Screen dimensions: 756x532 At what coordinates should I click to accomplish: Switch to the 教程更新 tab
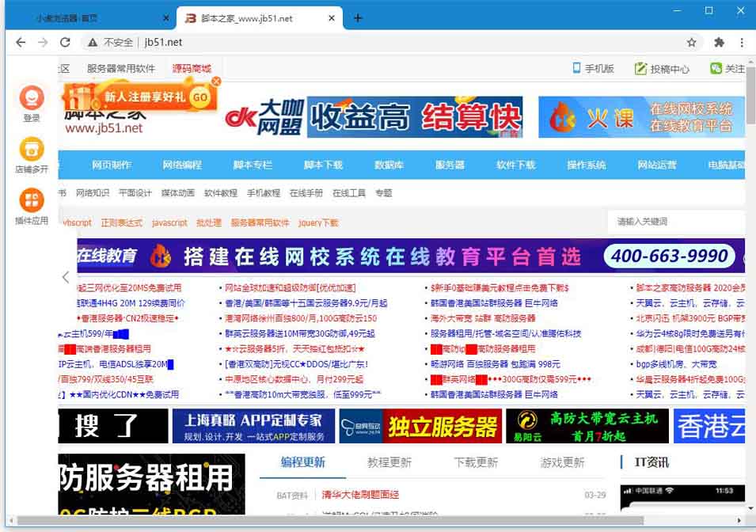[x=389, y=462]
